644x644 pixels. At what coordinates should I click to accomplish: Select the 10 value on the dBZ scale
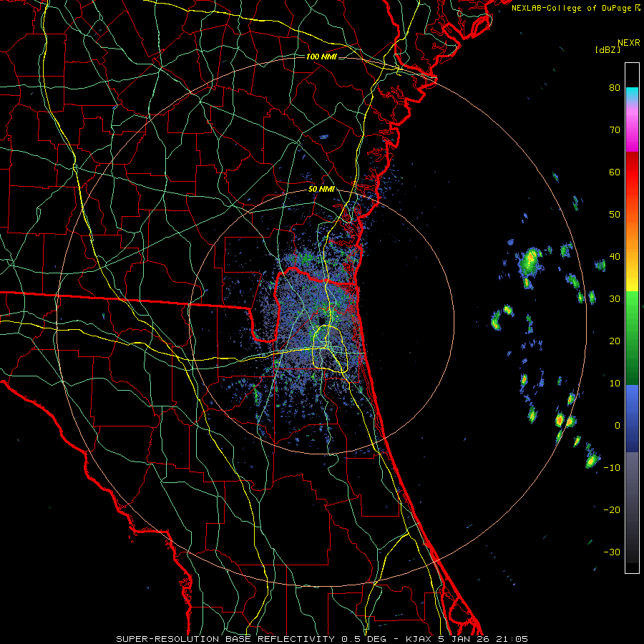(x=615, y=384)
